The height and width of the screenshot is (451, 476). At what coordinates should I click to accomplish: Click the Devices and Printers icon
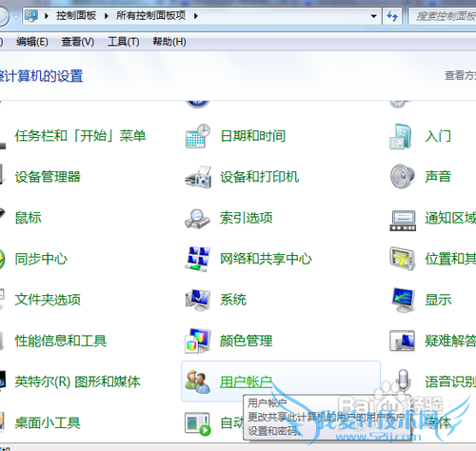pos(198,177)
